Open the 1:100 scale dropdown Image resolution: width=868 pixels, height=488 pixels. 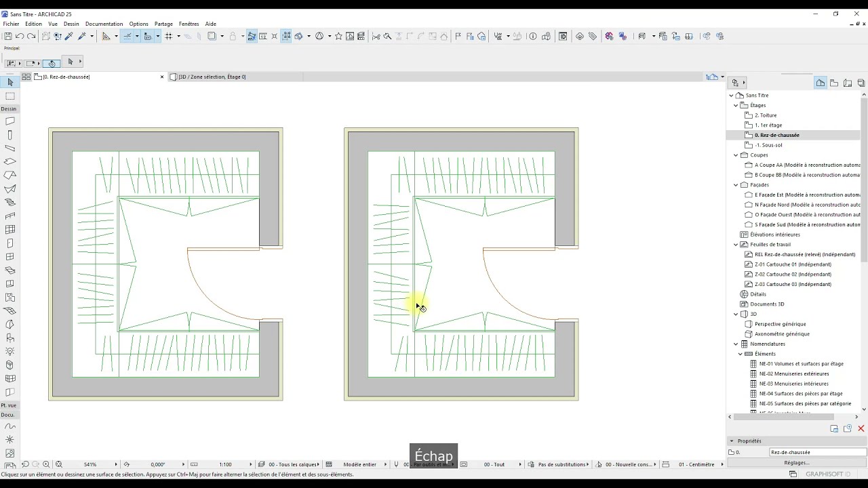[x=221, y=464]
